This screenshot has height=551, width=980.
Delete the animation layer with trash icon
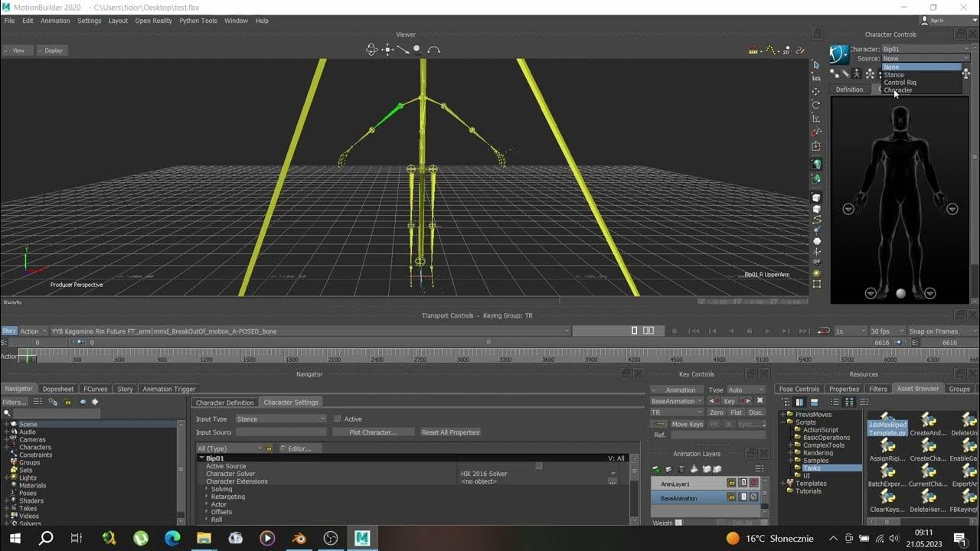[681, 469]
